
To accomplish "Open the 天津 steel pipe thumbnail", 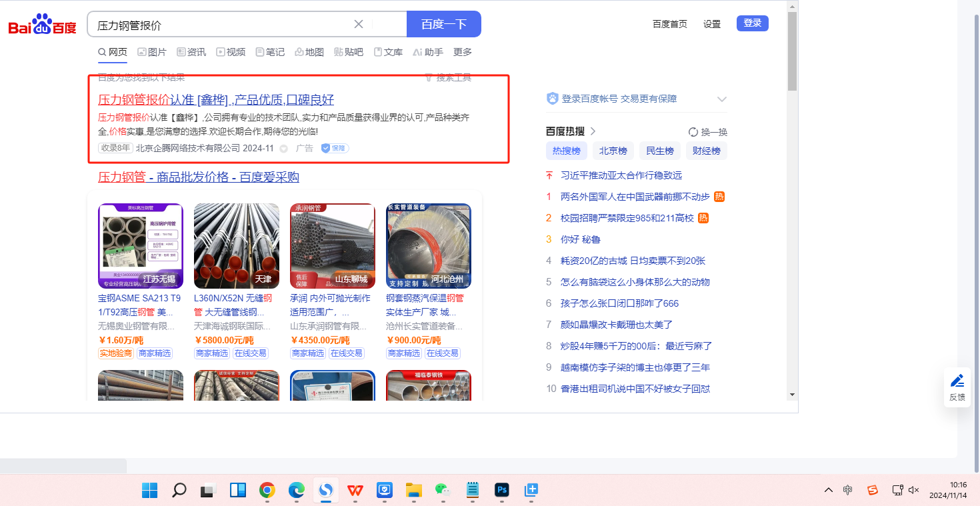I will 237,246.
